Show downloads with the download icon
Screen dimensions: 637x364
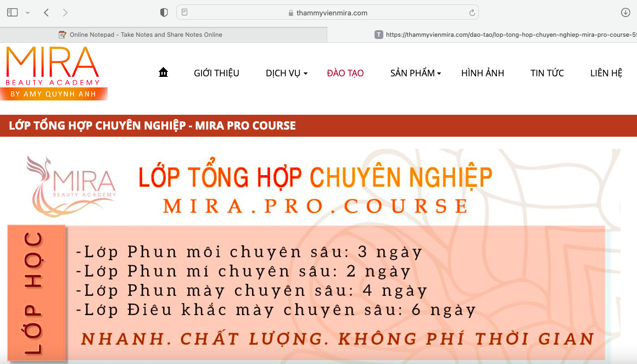click(x=625, y=12)
